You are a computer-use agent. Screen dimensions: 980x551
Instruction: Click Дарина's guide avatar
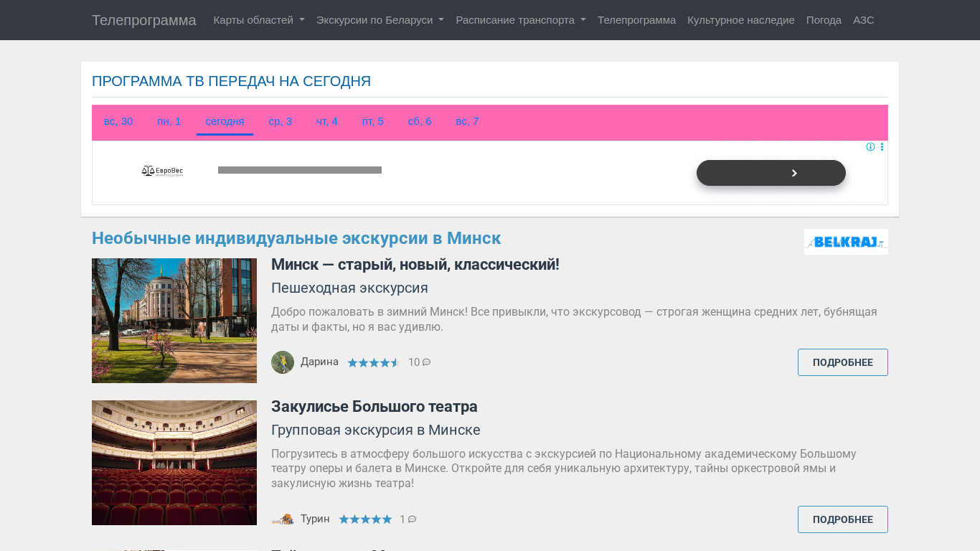pos(283,362)
